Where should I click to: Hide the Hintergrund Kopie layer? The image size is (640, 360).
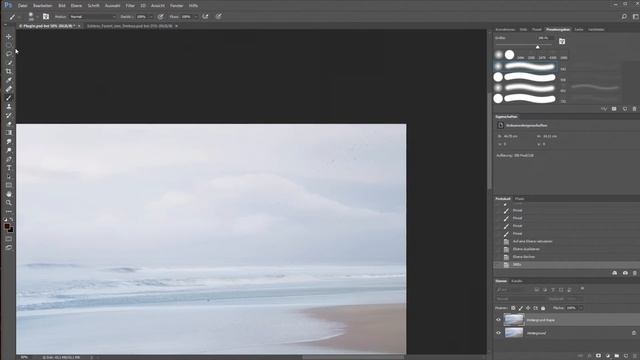click(498, 320)
